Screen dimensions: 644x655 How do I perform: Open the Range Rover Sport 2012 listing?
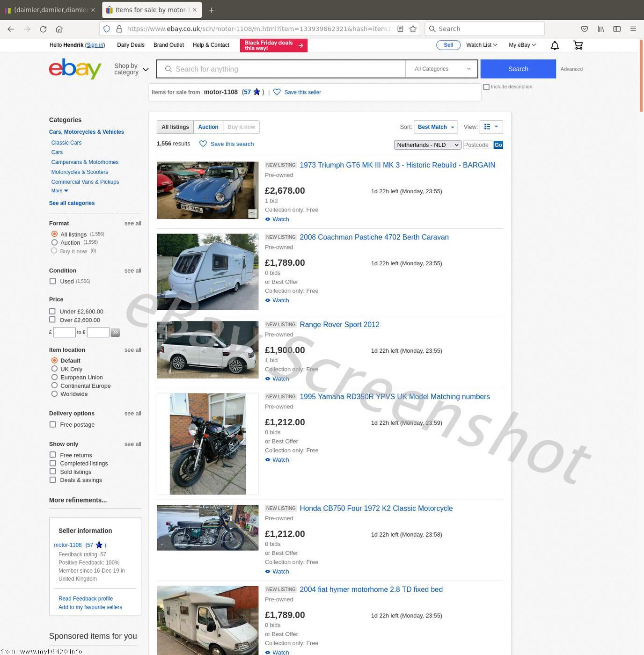tap(339, 325)
